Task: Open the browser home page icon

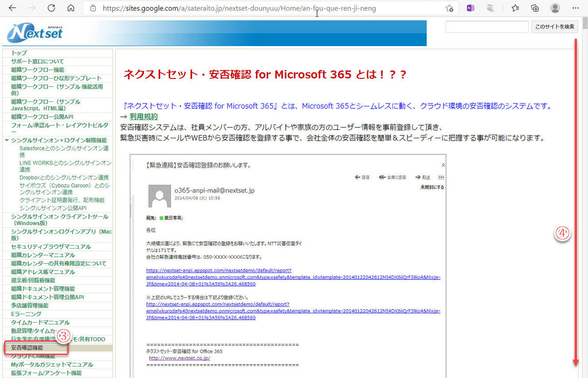Action: tap(71, 8)
